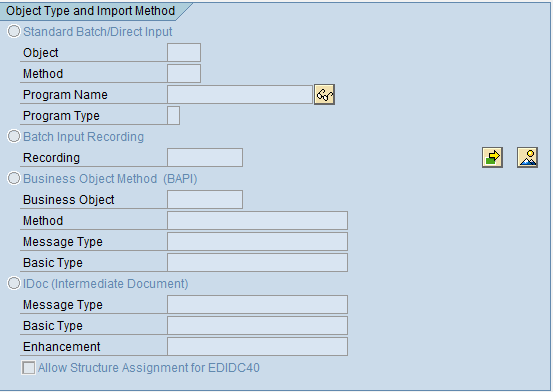Click Basic Type field under IDoc section
Viewport: 553px width, 392px height.
click(x=257, y=325)
